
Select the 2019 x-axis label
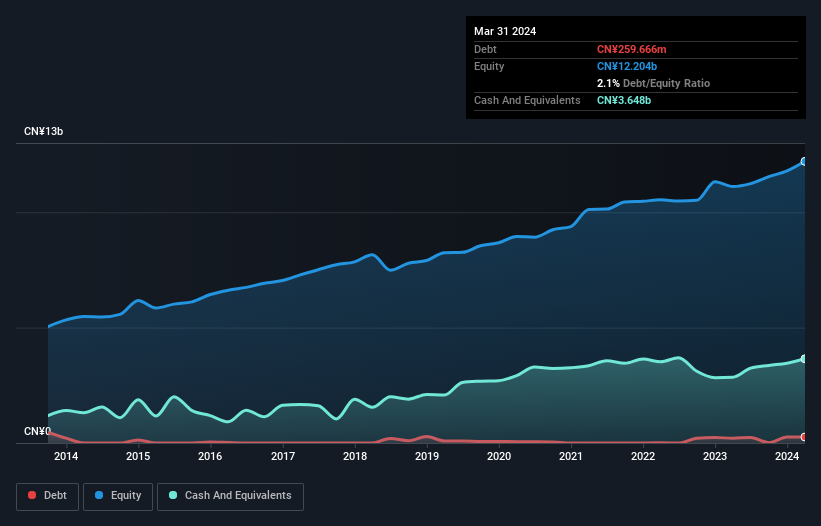(x=427, y=456)
